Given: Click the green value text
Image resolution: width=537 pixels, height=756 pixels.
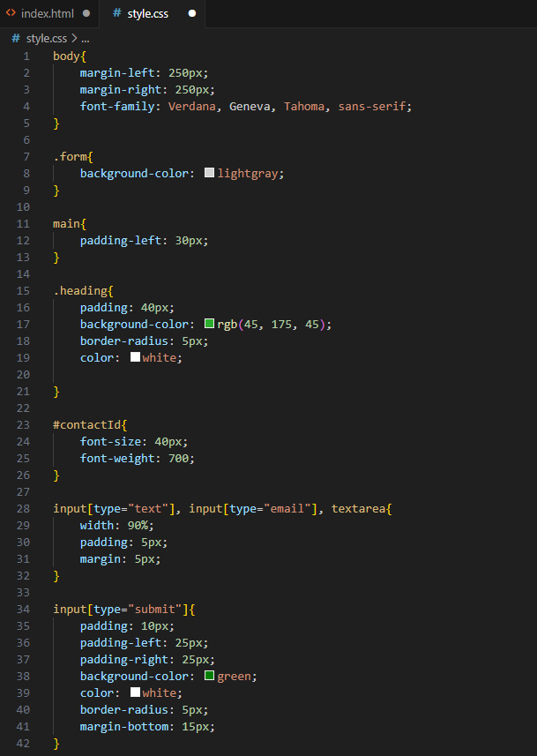Looking at the screenshot, I should (235, 677).
